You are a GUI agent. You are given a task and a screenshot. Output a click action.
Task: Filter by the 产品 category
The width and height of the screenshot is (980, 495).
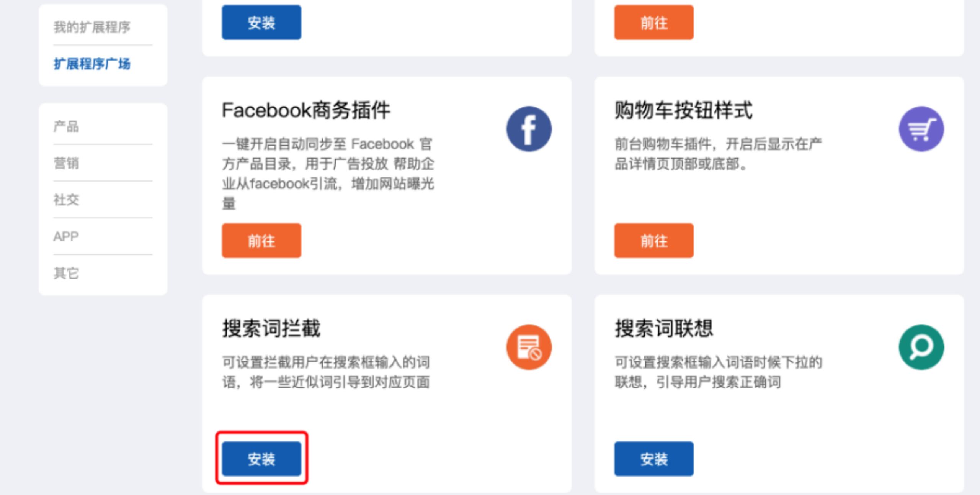[x=66, y=126]
